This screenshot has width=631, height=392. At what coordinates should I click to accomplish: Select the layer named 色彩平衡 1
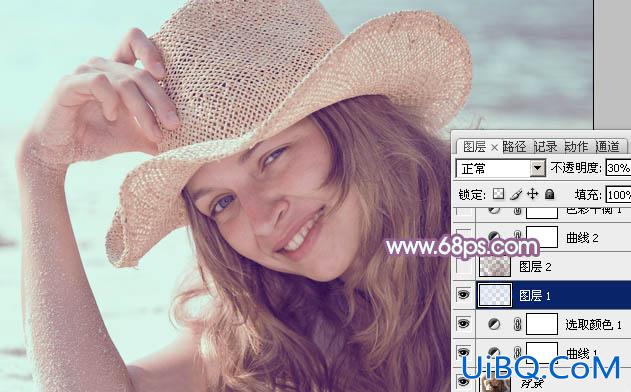[x=594, y=210]
